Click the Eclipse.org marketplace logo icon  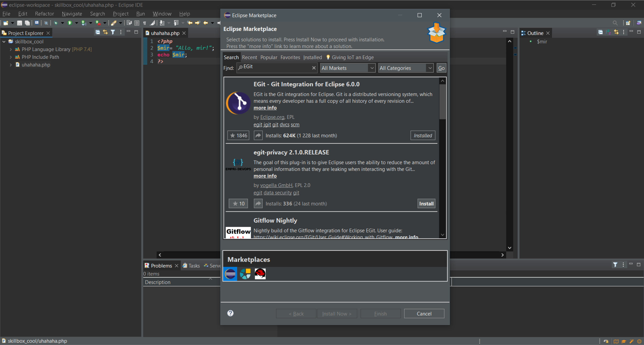(x=230, y=273)
